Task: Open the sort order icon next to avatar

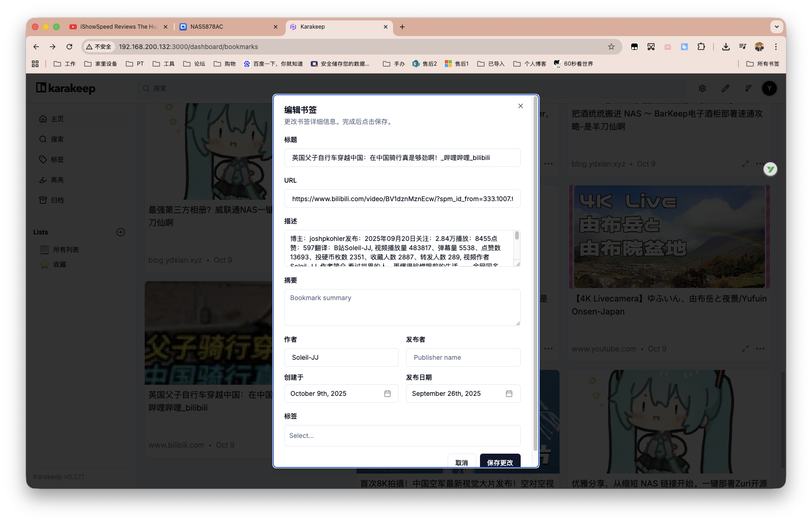Action: tap(748, 88)
